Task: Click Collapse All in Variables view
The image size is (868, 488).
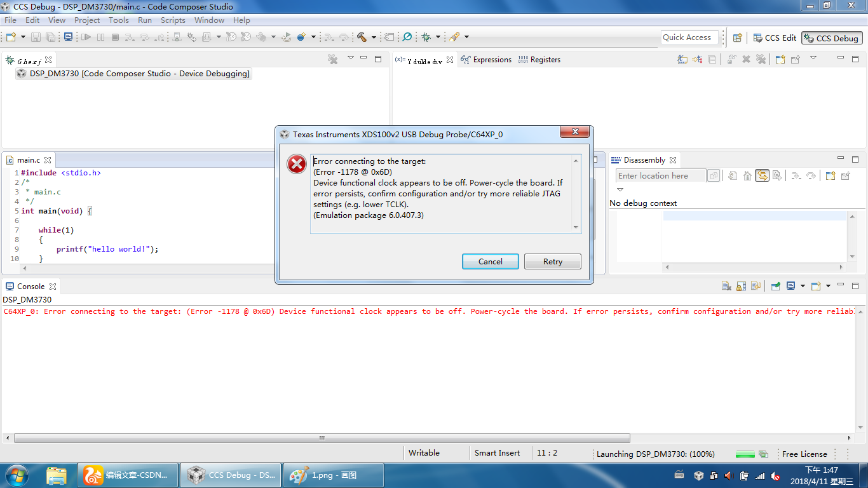Action: (712, 59)
